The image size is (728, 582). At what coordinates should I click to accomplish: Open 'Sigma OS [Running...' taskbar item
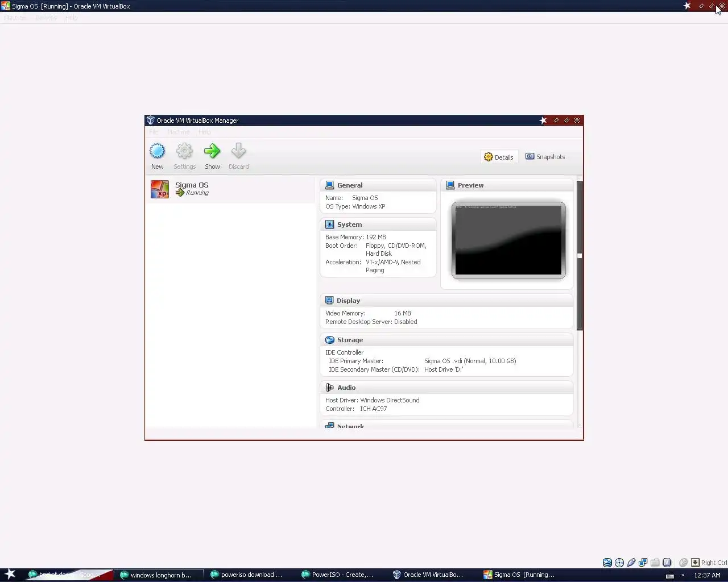[x=519, y=575]
